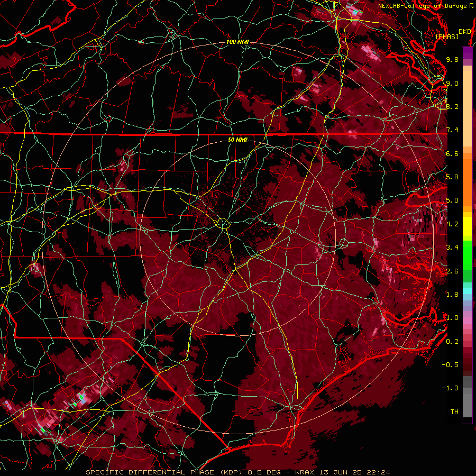Click the TH threshold label on the scale

(454, 412)
